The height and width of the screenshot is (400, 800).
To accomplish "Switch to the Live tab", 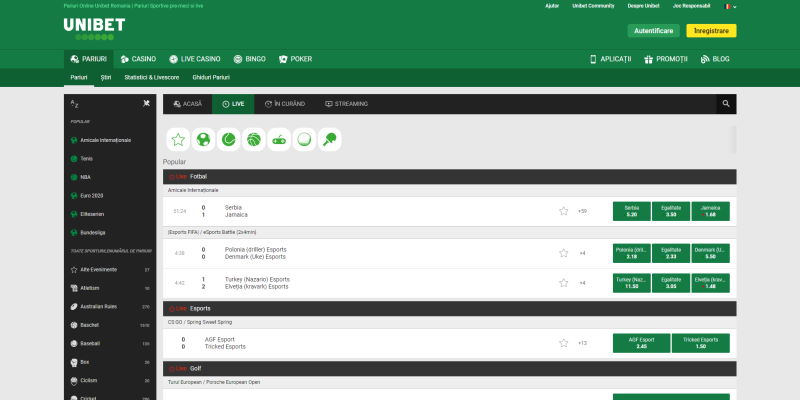I will coord(233,104).
